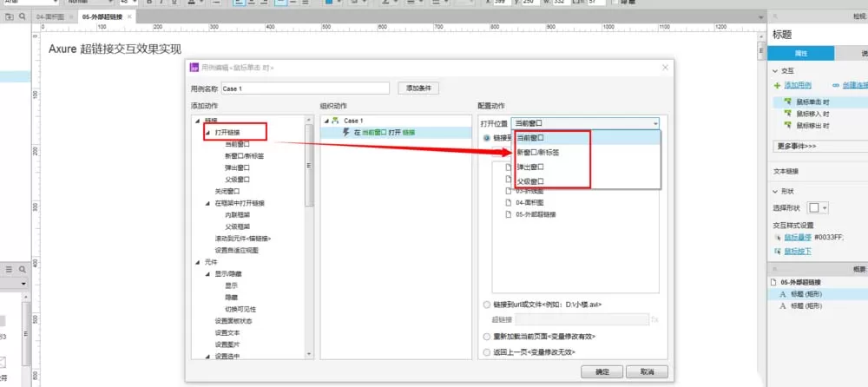Viewport: 868px width, 387px height.
Task: Close the 用例编辑 dialog
Action: [x=665, y=68]
